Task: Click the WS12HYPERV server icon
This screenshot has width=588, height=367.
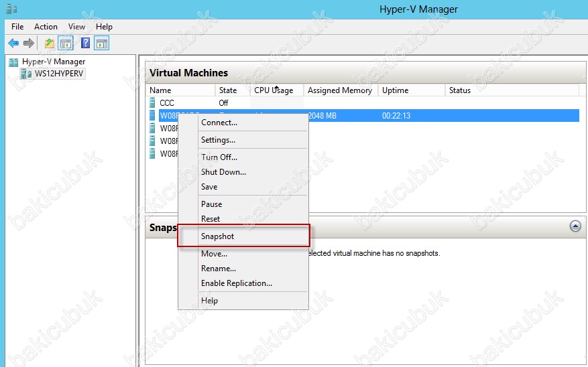Action: click(26, 74)
